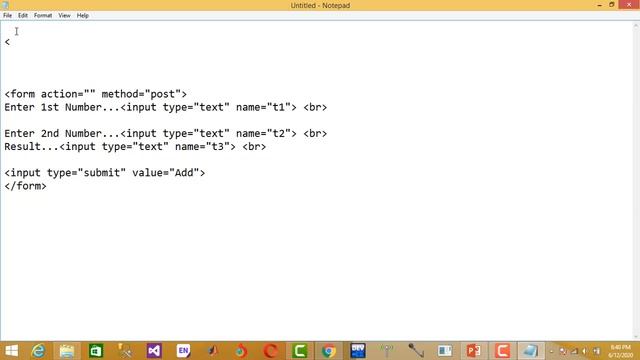The image size is (640, 360).
Task: Close the Untitled Notepad window
Action: 629,4
